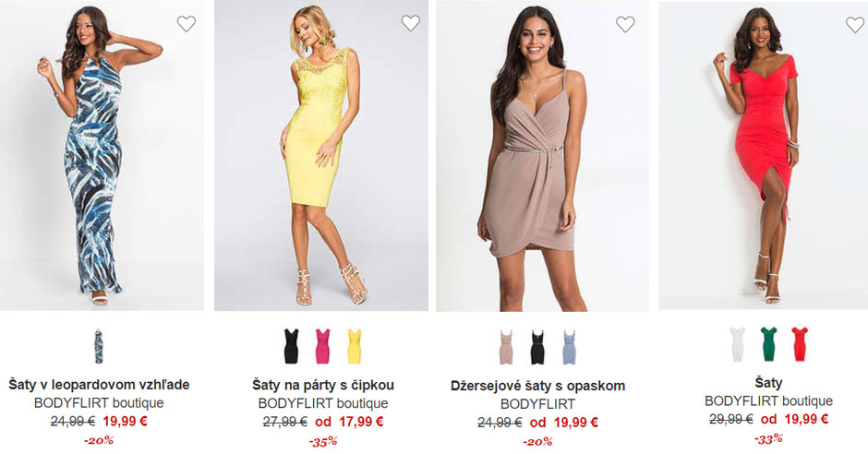Select green variant of the Šaty dress
Screen dimensions: 868x454
[x=768, y=344]
